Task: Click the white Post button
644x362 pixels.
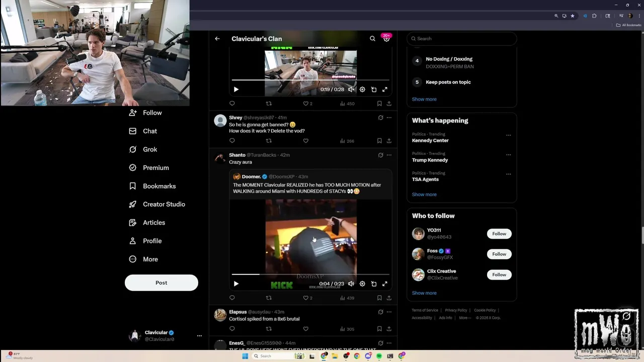Action: click(x=162, y=283)
